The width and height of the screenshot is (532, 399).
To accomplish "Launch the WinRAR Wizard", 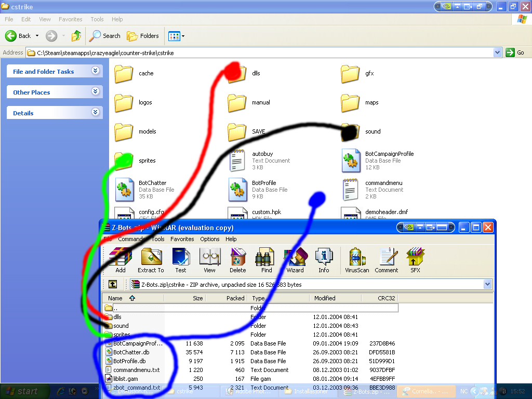I will pyautogui.click(x=295, y=260).
